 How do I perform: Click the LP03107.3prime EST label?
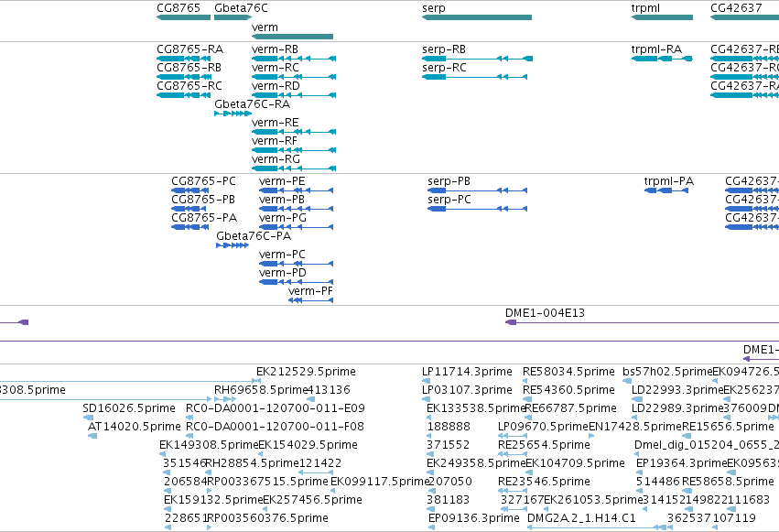467,390
